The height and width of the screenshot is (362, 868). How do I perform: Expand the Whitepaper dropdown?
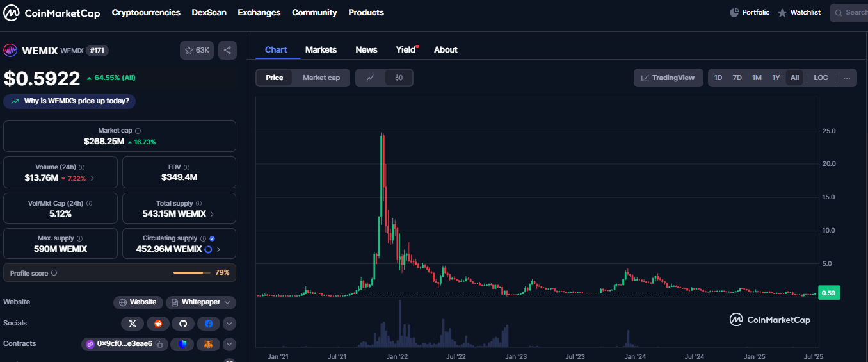pos(201,302)
